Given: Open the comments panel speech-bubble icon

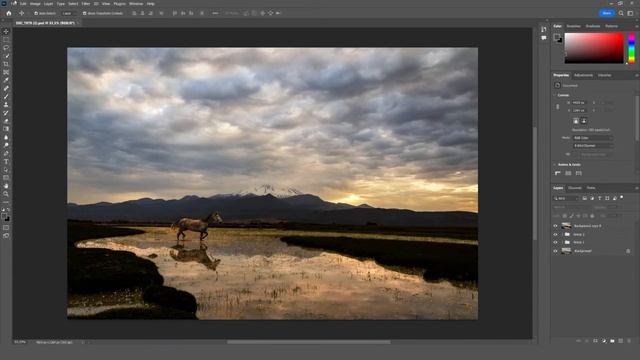Looking at the screenshot, I should tap(544, 38).
